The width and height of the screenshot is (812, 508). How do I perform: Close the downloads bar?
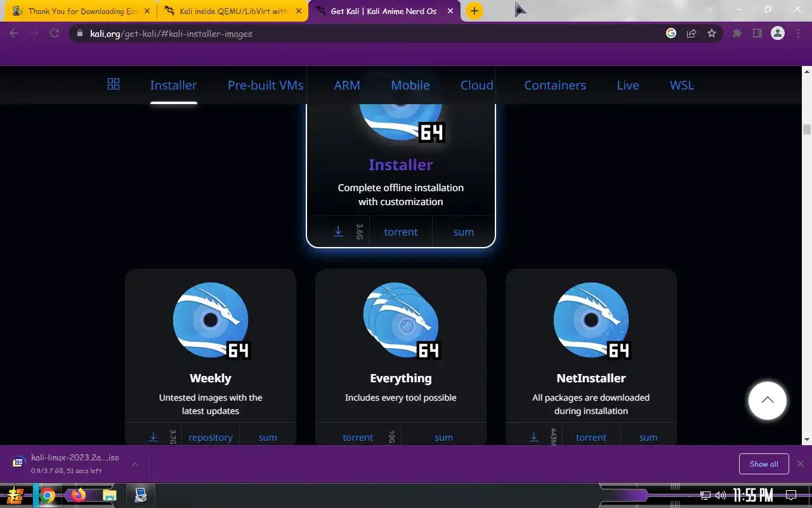[x=801, y=464]
